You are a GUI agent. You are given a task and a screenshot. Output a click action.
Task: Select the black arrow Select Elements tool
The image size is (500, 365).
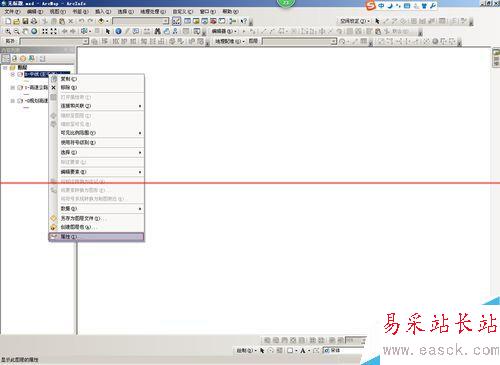pos(108,31)
